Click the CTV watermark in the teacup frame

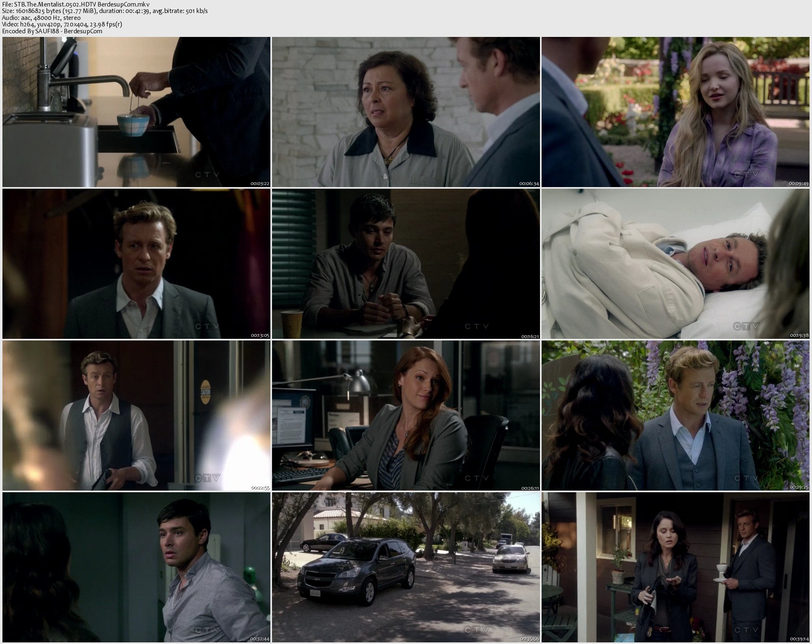[207, 174]
